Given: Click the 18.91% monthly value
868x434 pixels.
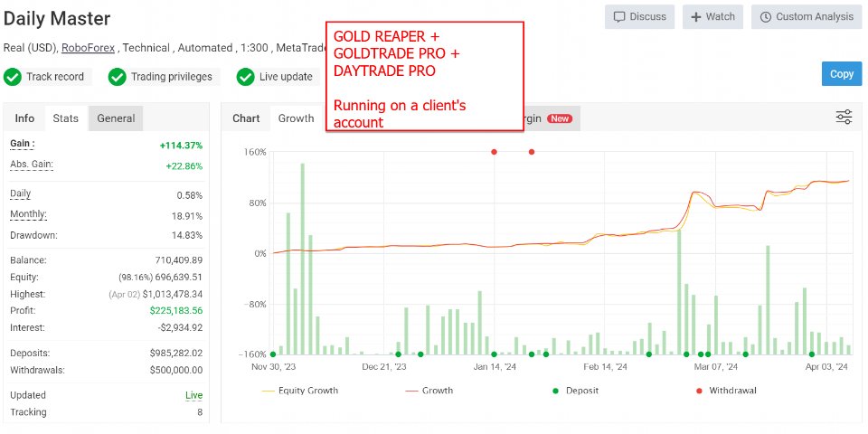Looking at the screenshot, I should [187, 216].
